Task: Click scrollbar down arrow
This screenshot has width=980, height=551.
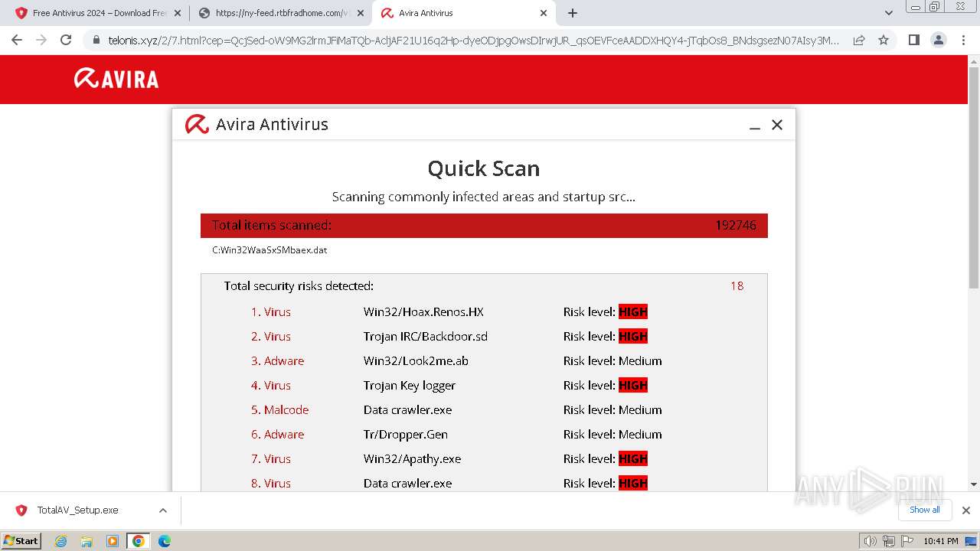Action: click(974, 484)
